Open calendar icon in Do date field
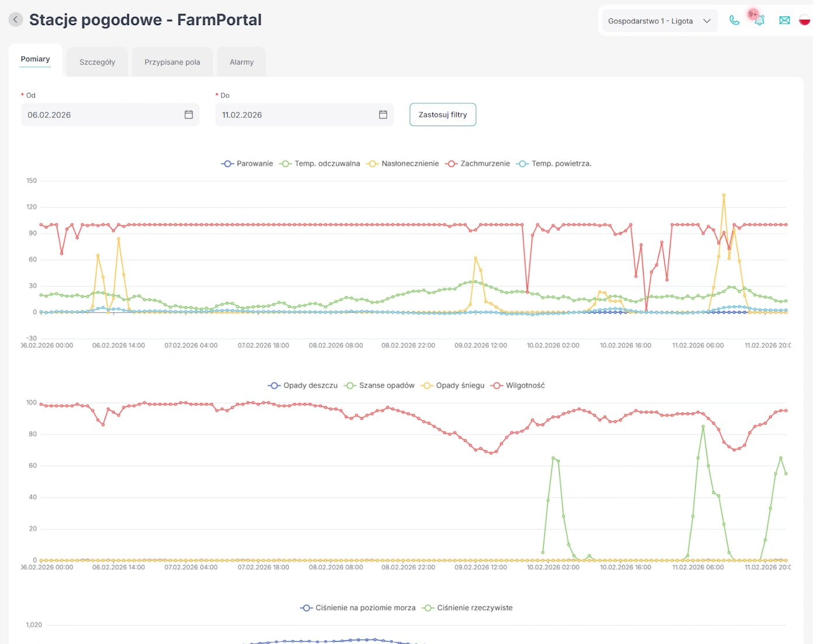Viewport: 813px width, 644px height. pyautogui.click(x=383, y=115)
